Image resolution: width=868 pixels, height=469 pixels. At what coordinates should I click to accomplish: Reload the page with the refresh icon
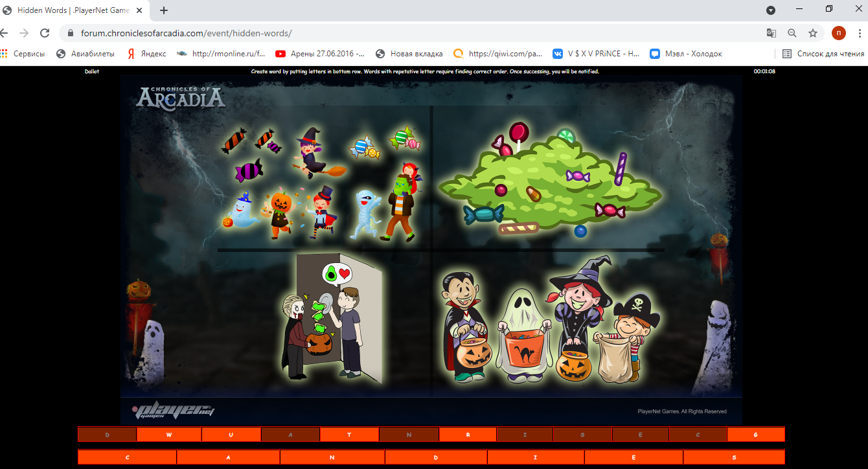click(x=45, y=33)
